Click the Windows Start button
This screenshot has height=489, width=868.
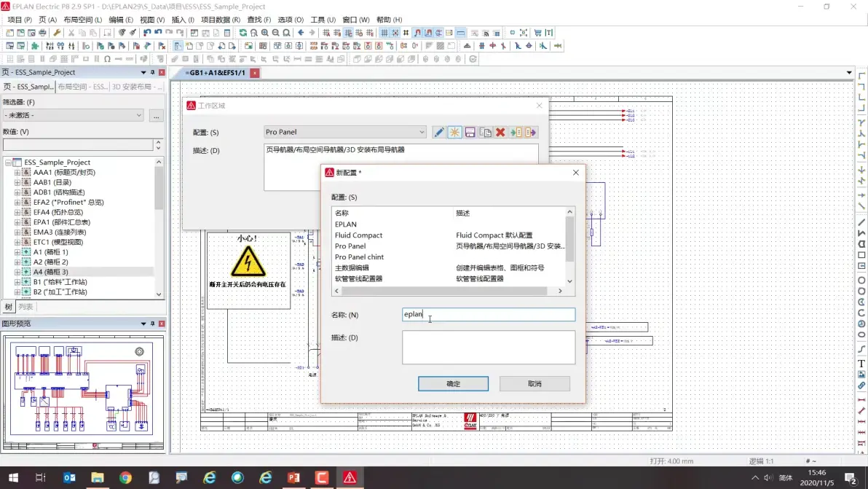(x=13, y=477)
